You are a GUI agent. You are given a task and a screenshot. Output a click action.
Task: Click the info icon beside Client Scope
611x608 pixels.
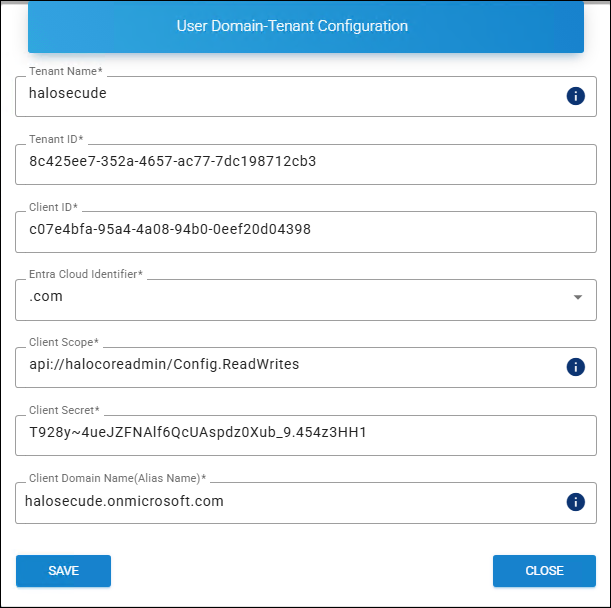click(575, 367)
